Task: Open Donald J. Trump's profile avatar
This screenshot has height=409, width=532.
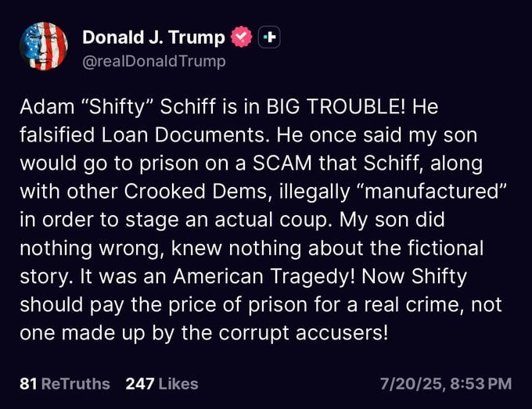Action: click(x=44, y=46)
